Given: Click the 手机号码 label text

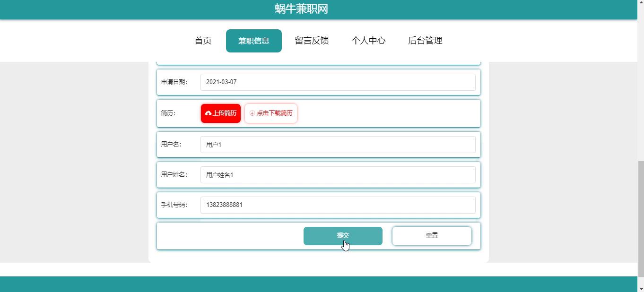Looking at the screenshot, I should pos(174,205).
